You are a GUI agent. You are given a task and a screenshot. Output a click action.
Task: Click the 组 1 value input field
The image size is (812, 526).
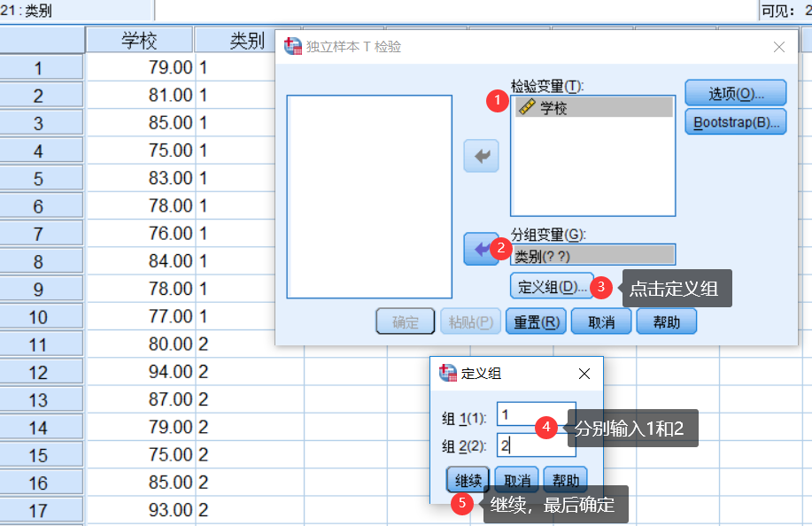point(536,414)
